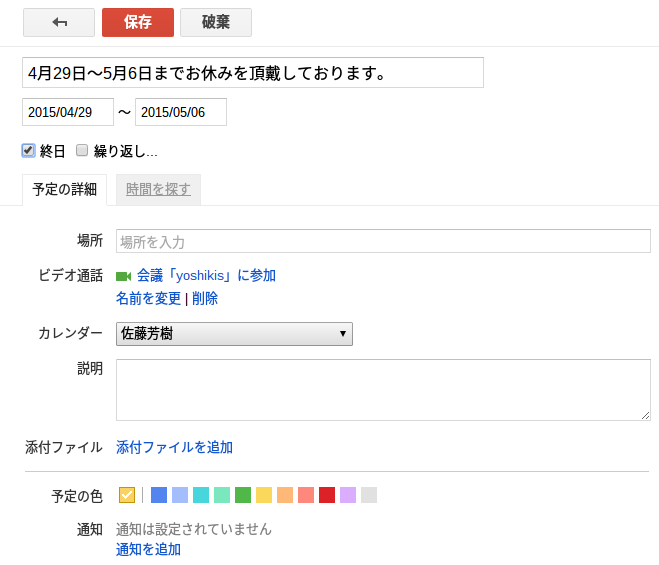The width and height of the screenshot is (659, 565).
Task: Click the green video camera icon
Action: tap(124, 276)
